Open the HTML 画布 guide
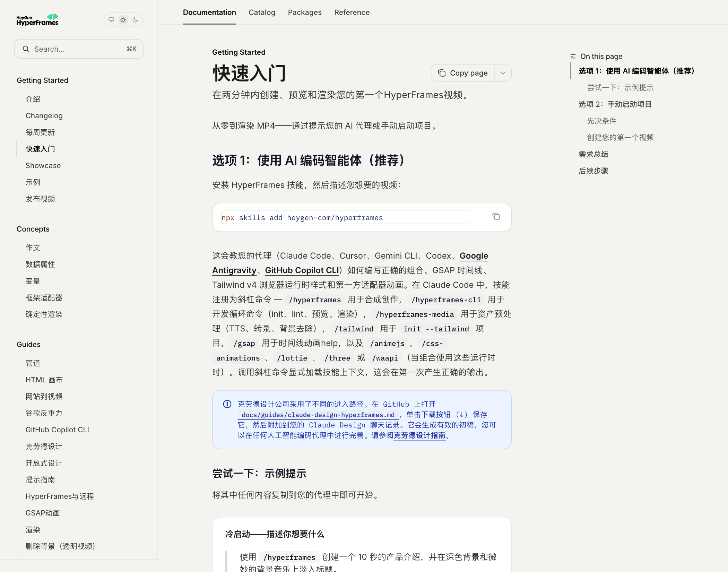This screenshot has height=572, width=728. pos(44,380)
